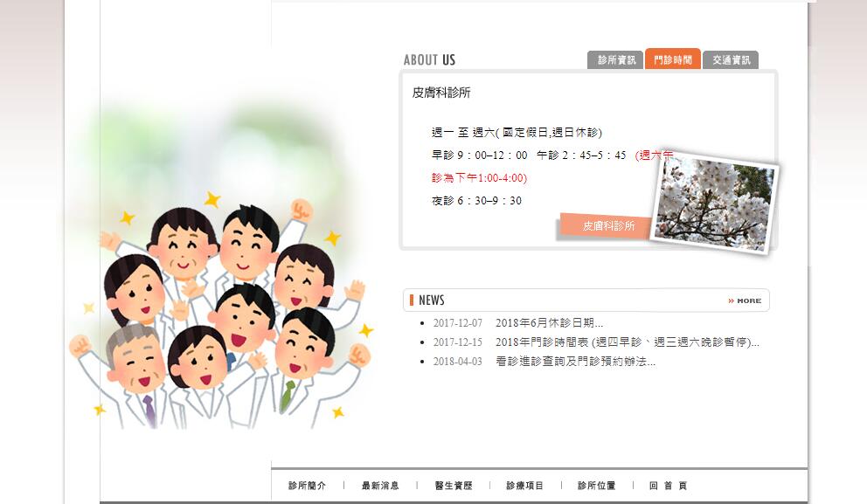This screenshot has width=867, height=504.
Task: Go to 診所簡介 in footer menu
Action: pos(308,485)
